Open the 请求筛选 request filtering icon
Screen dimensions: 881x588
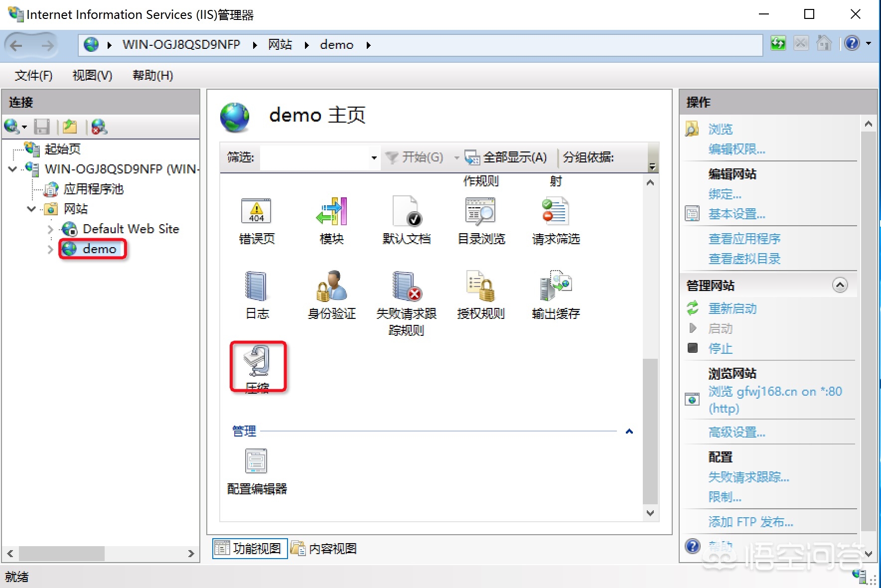(555, 211)
